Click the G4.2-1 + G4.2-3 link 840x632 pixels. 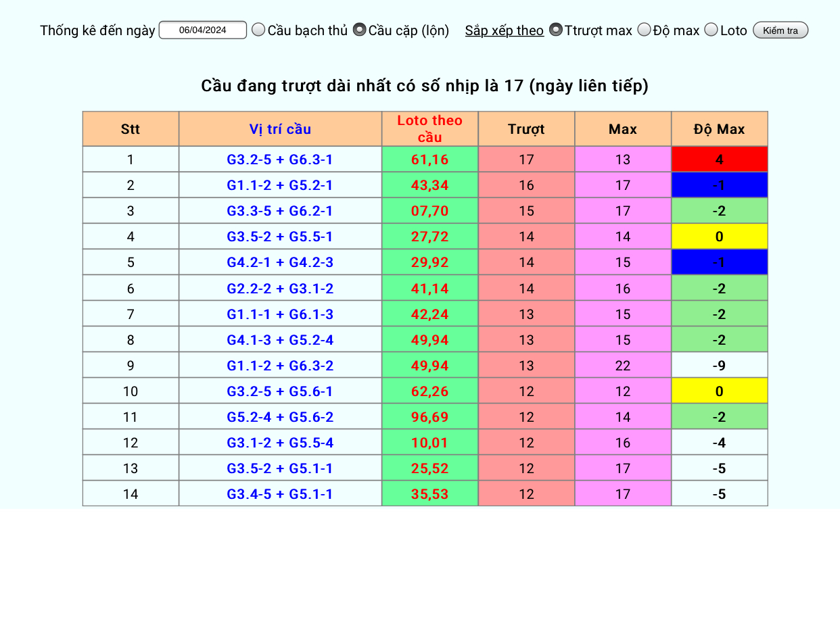280,262
